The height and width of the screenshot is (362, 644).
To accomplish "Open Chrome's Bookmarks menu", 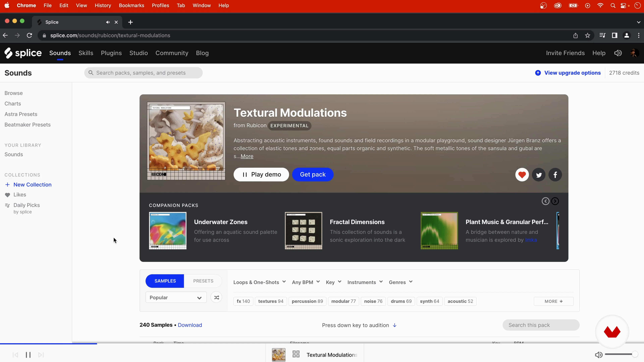I will (131, 6).
